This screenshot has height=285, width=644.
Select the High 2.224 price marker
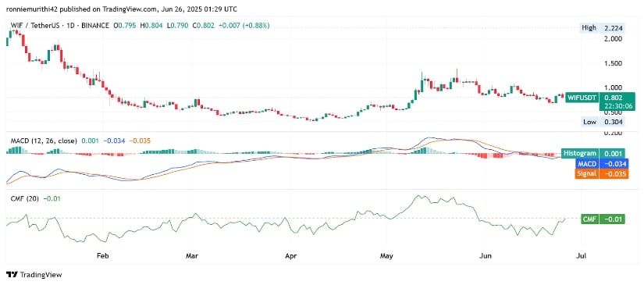(x=602, y=28)
